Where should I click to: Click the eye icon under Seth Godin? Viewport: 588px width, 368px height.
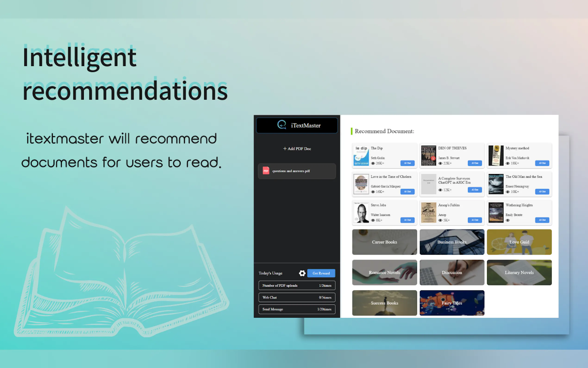[x=373, y=163]
